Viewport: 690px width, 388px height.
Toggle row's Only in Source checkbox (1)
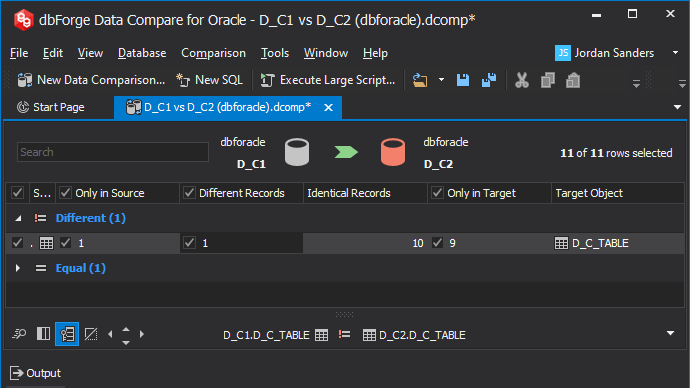pyautogui.click(x=66, y=243)
